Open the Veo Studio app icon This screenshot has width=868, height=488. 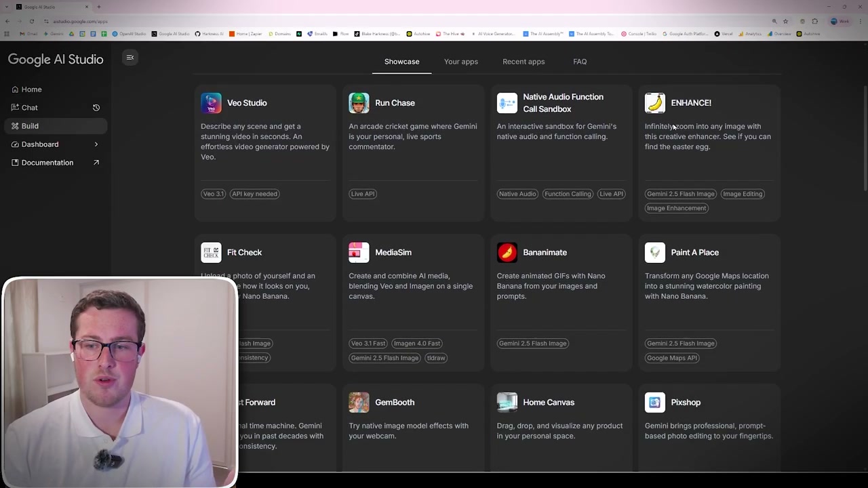coord(211,103)
